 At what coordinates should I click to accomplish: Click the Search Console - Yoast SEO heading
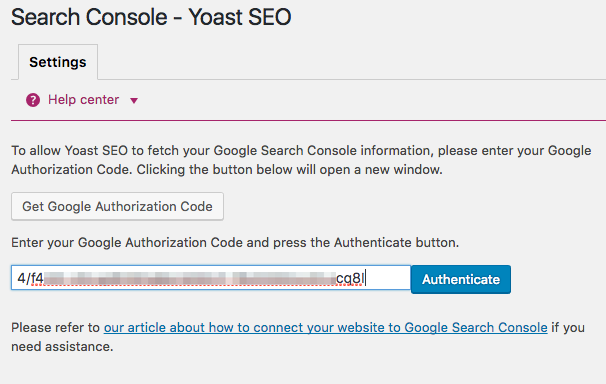pos(151,17)
